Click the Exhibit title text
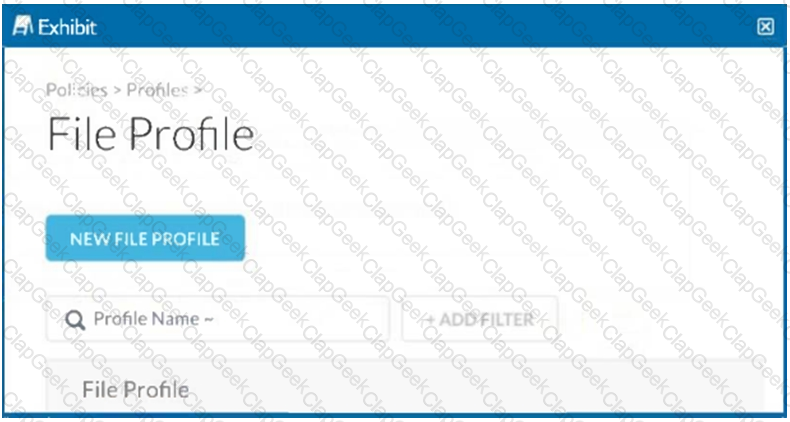The height and width of the screenshot is (422, 790). coord(68,27)
